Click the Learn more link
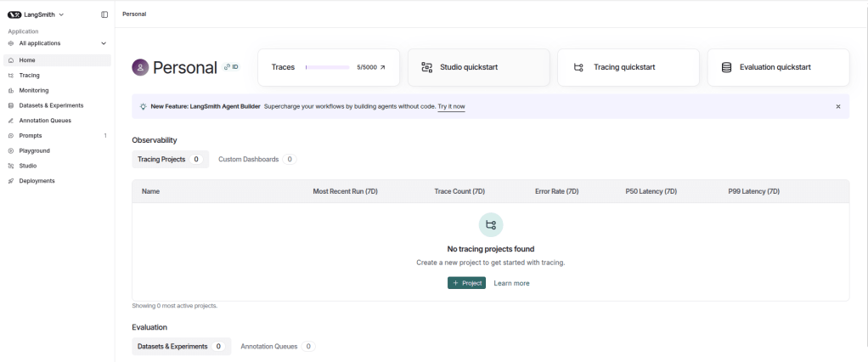 click(511, 283)
